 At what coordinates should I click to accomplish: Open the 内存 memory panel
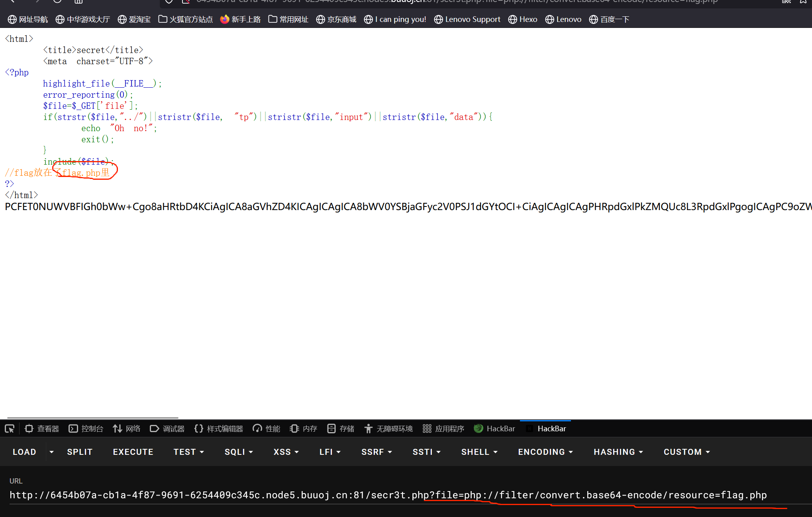click(304, 429)
